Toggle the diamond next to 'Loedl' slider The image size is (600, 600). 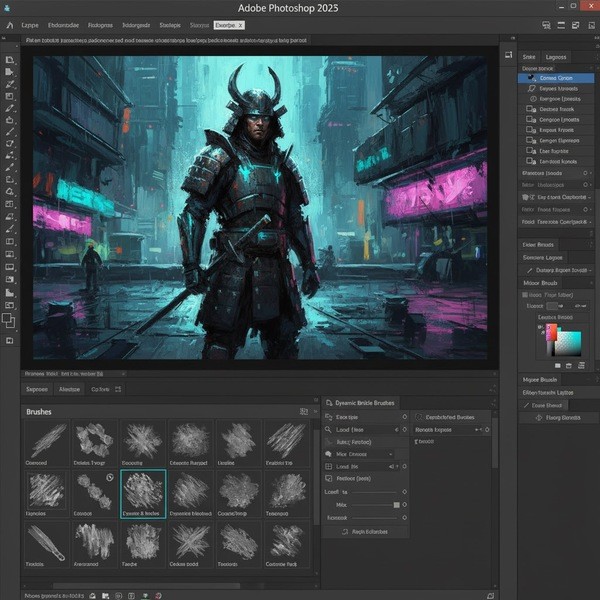404,492
